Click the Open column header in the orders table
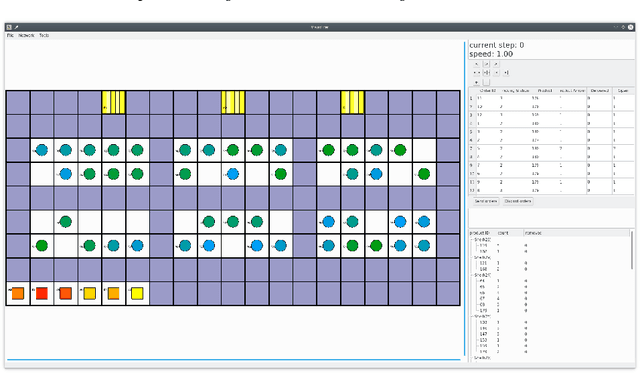This screenshot has height=374, width=640. (623, 91)
